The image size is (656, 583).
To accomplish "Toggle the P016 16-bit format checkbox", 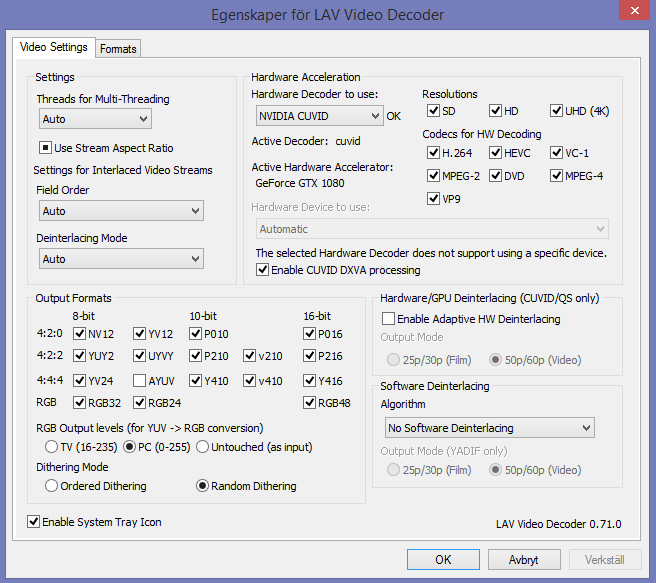I will click(x=309, y=334).
